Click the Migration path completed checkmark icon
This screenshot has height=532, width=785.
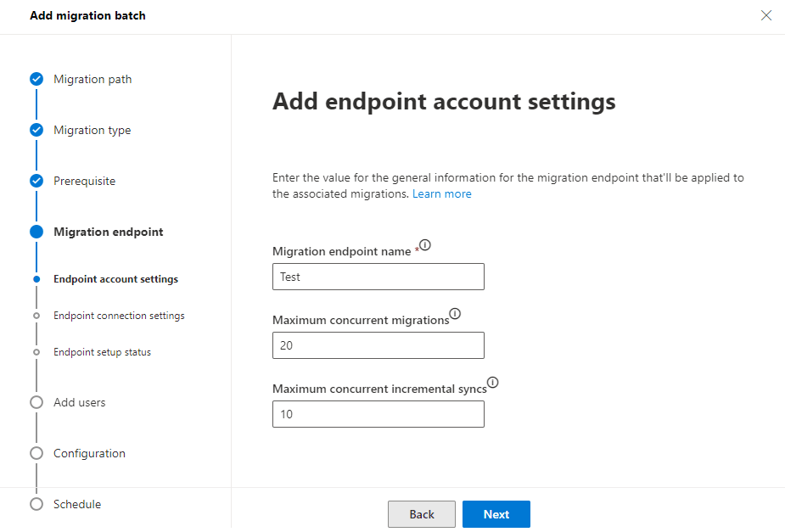(x=36, y=79)
